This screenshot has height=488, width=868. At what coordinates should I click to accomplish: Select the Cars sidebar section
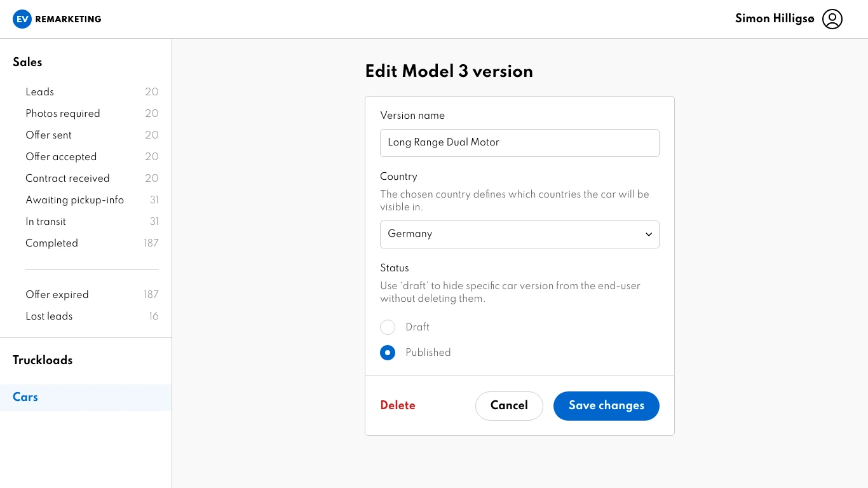(x=25, y=397)
